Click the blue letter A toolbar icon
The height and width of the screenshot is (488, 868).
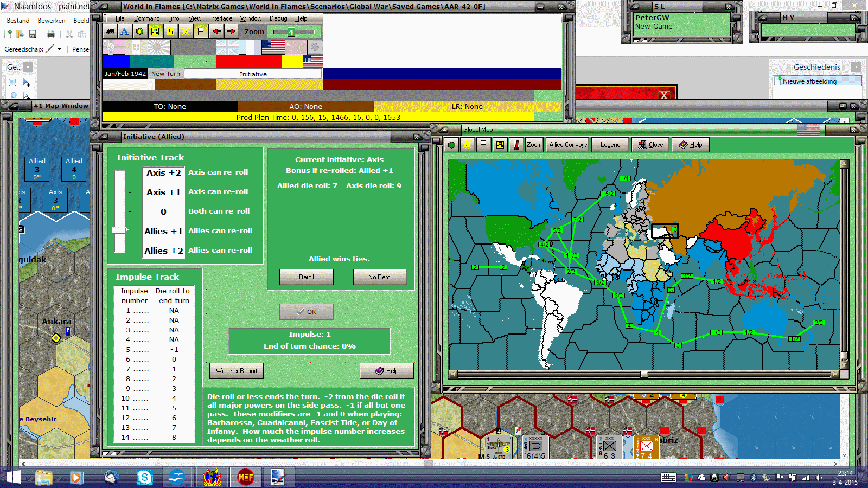tap(125, 31)
